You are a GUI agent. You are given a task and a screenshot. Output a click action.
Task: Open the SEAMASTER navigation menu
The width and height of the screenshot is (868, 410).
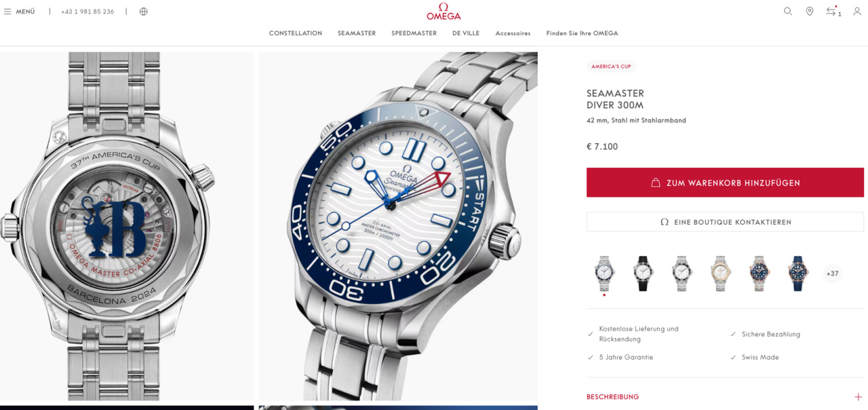pos(357,33)
